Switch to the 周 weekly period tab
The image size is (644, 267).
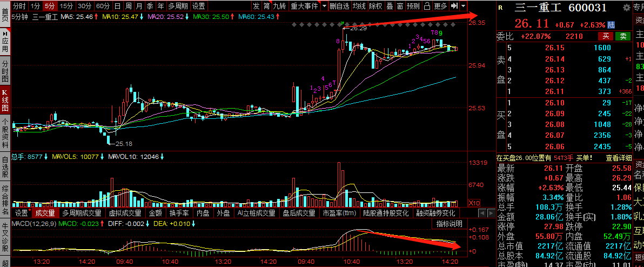(128, 6)
